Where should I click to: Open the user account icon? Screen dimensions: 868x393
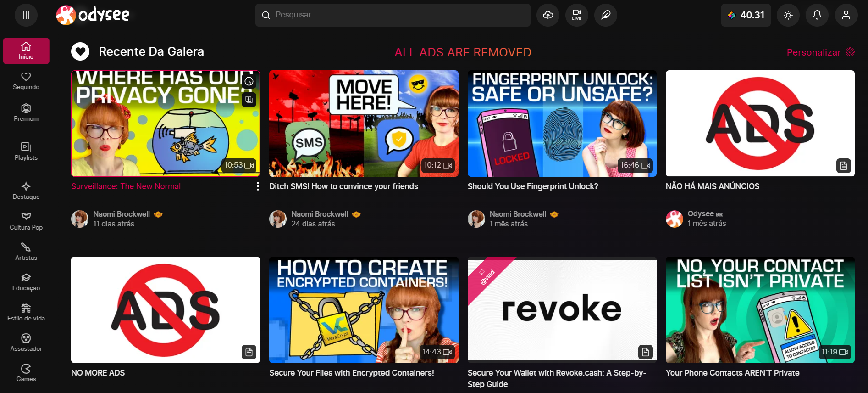point(846,15)
